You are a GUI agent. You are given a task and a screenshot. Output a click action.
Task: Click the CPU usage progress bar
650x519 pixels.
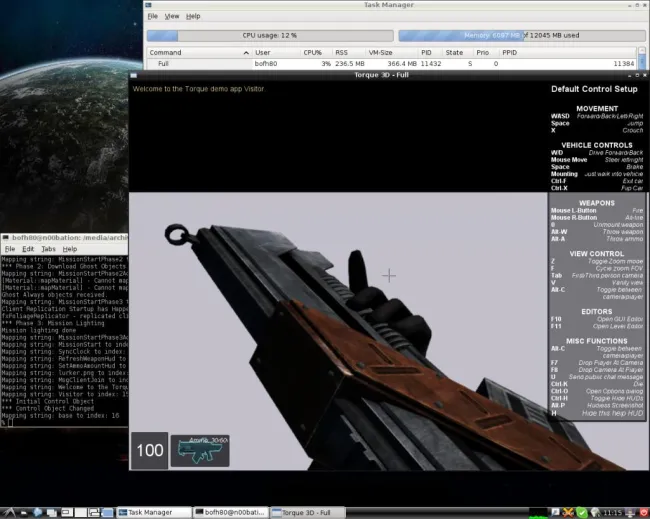pyautogui.click(x=270, y=36)
